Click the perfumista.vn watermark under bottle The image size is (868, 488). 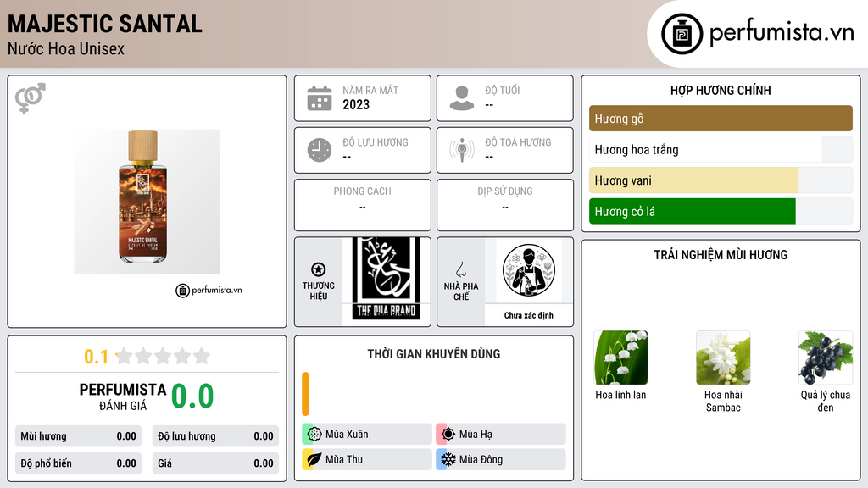(x=209, y=290)
